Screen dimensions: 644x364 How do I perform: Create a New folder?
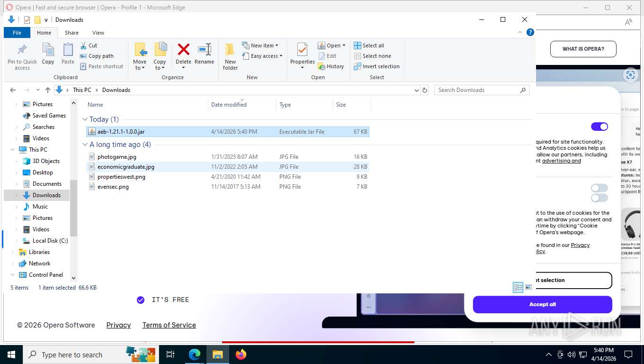coord(230,56)
